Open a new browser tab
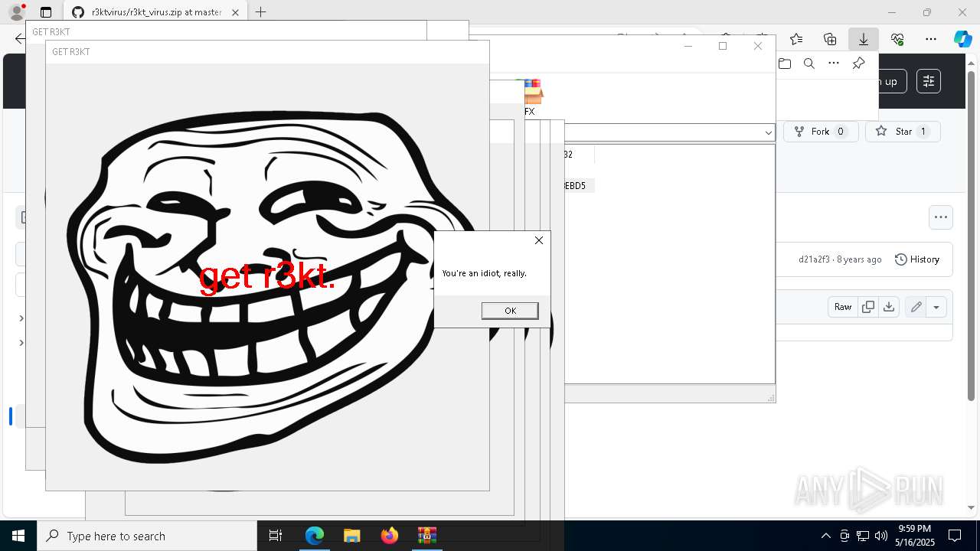 point(260,12)
